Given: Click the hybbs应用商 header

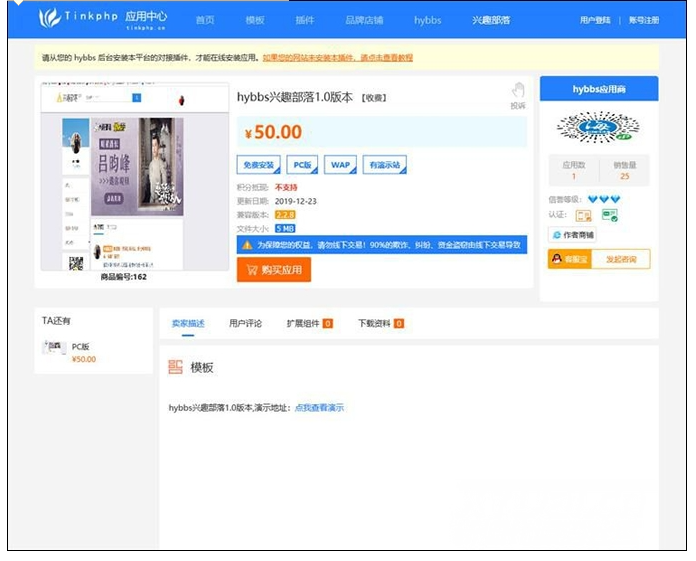Looking at the screenshot, I should 599,89.
